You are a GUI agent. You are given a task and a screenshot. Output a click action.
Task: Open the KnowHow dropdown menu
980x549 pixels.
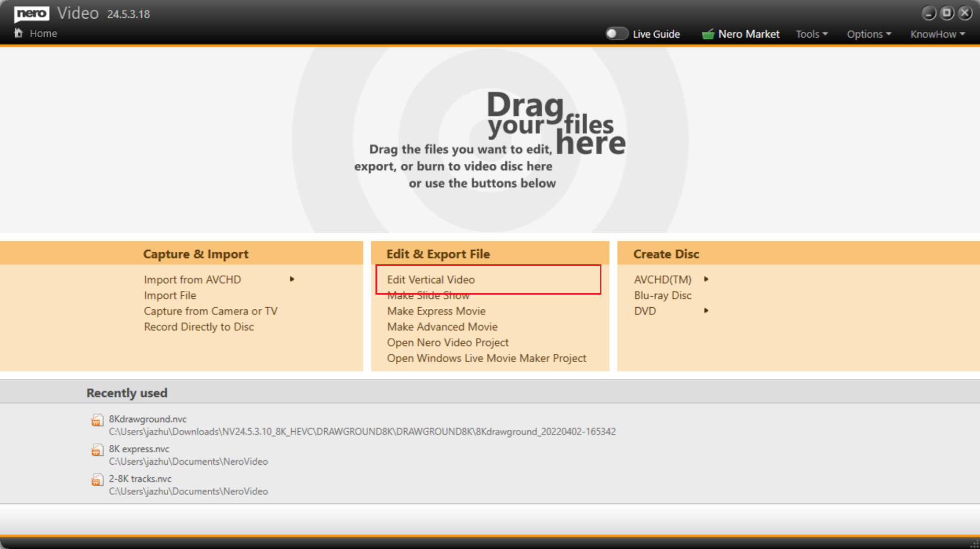point(938,34)
